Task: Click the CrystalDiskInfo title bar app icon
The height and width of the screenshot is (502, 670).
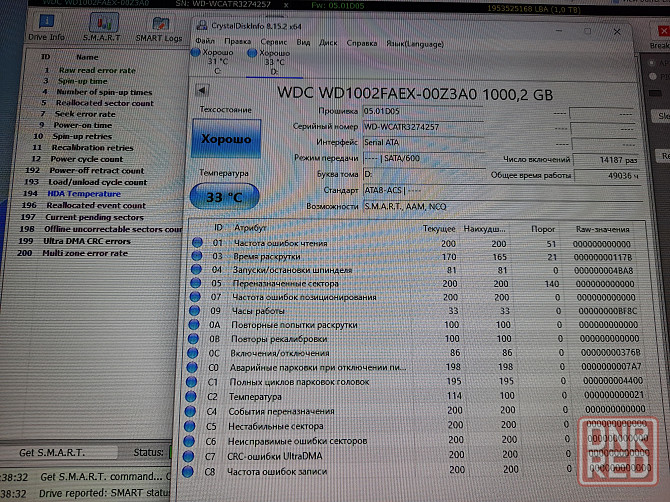Action: click(x=202, y=26)
